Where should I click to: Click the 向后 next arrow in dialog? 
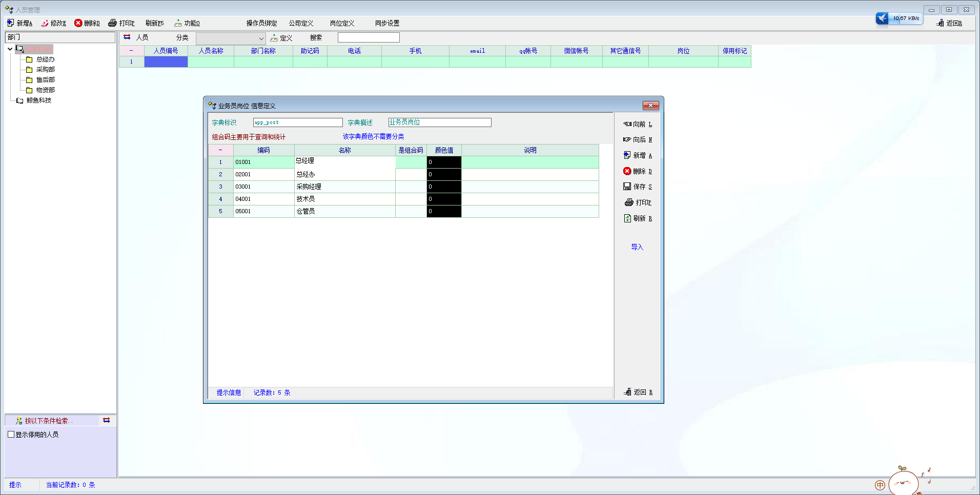(x=627, y=139)
